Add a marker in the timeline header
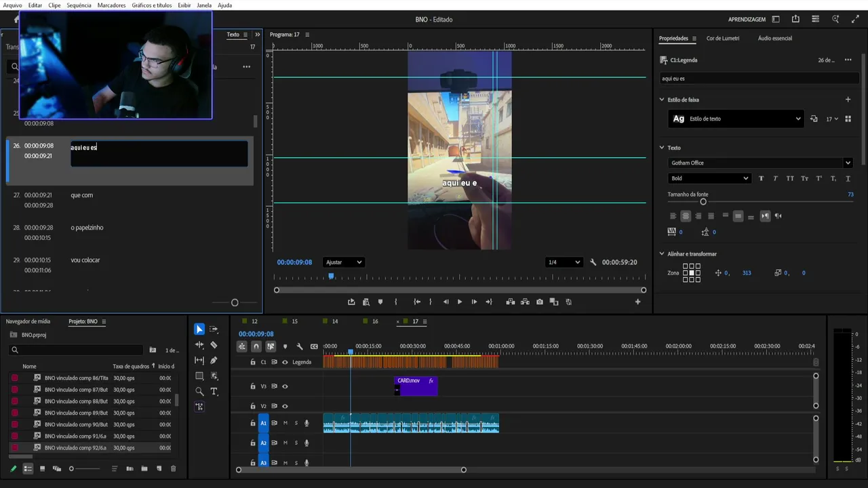 click(x=285, y=346)
